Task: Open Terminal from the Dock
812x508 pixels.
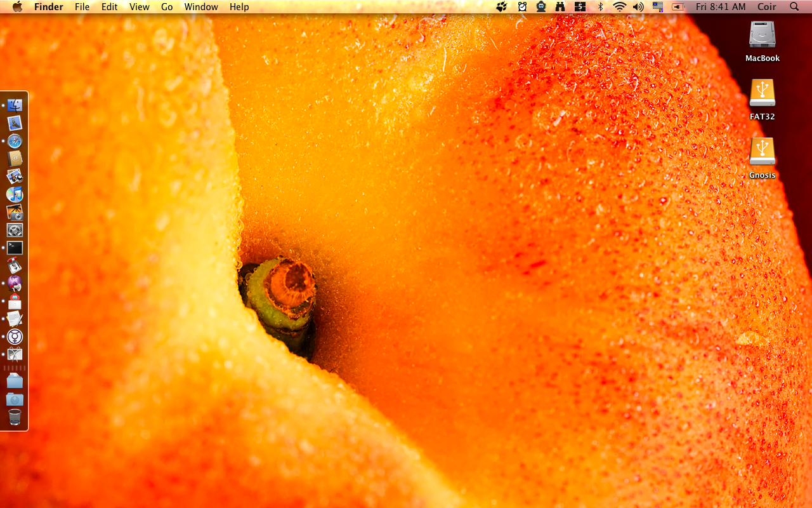Action: coord(15,248)
